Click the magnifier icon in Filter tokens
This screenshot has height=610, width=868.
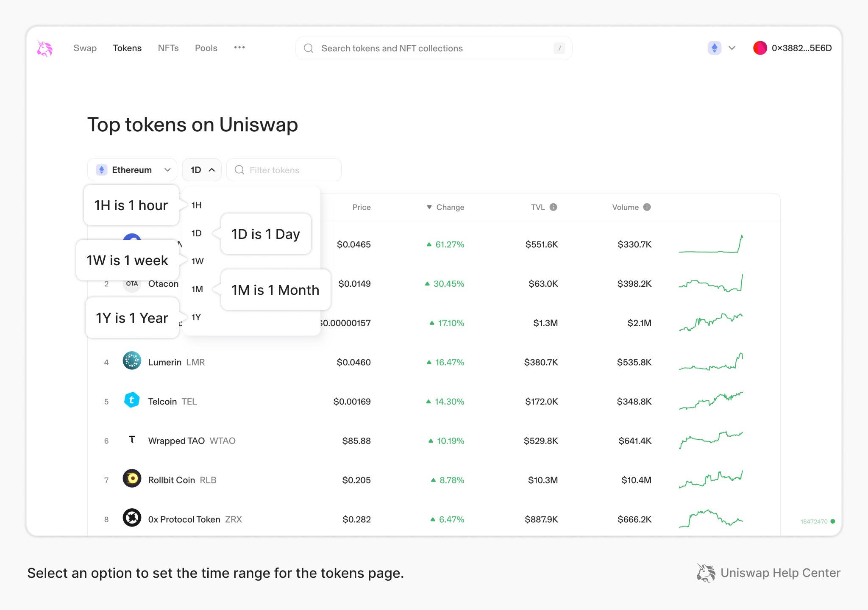pyautogui.click(x=239, y=170)
